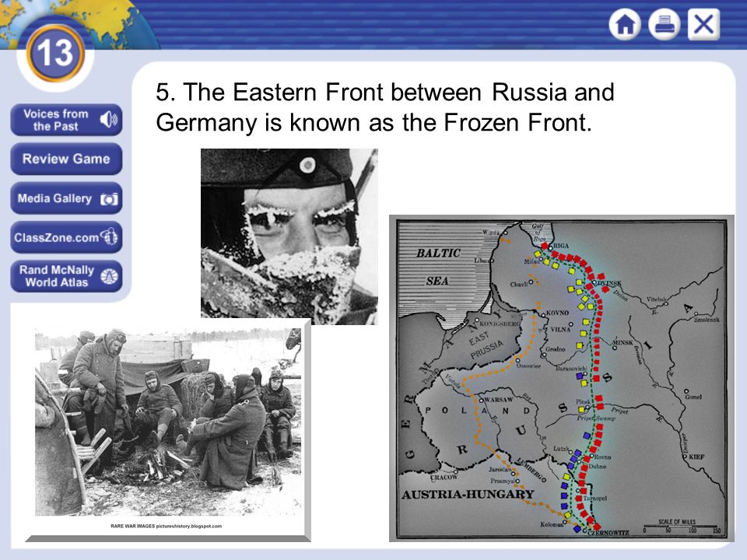Click the BALTIC SEA label on the map
The width and height of the screenshot is (747, 560).
point(438,267)
